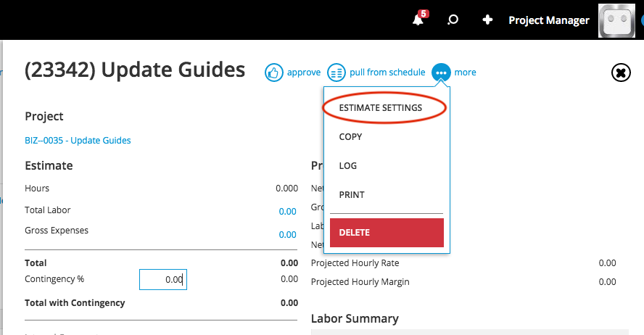Click the Gross Expenses 0.00 value link
Image resolution: width=644 pixels, height=335 pixels.
tap(287, 234)
